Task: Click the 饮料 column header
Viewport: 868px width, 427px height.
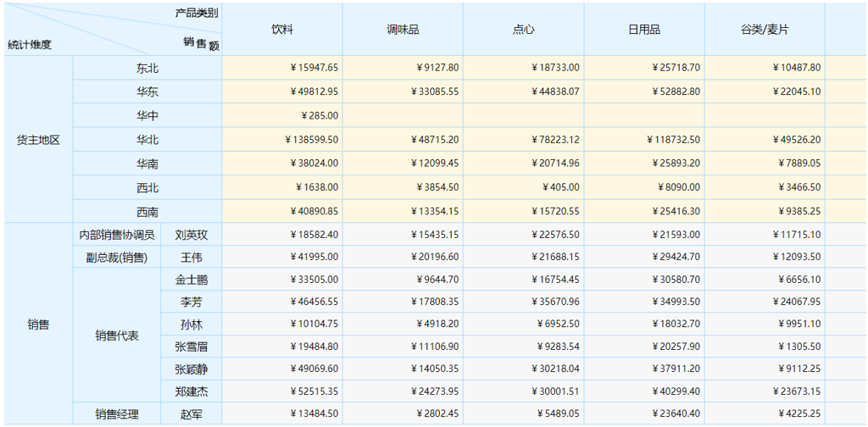Action: [x=282, y=30]
